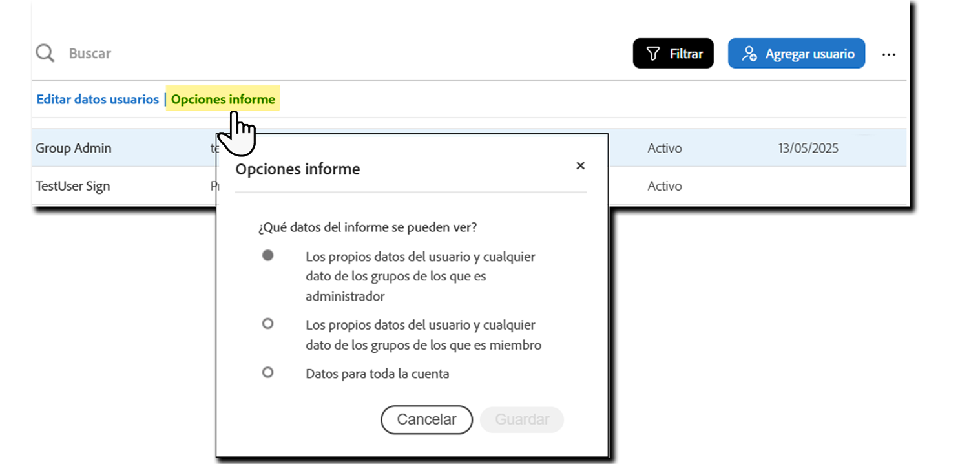The height and width of the screenshot is (464, 980).
Task: Click the Activo status for TestUser Sign
Action: pyautogui.click(x=665, y=186)
